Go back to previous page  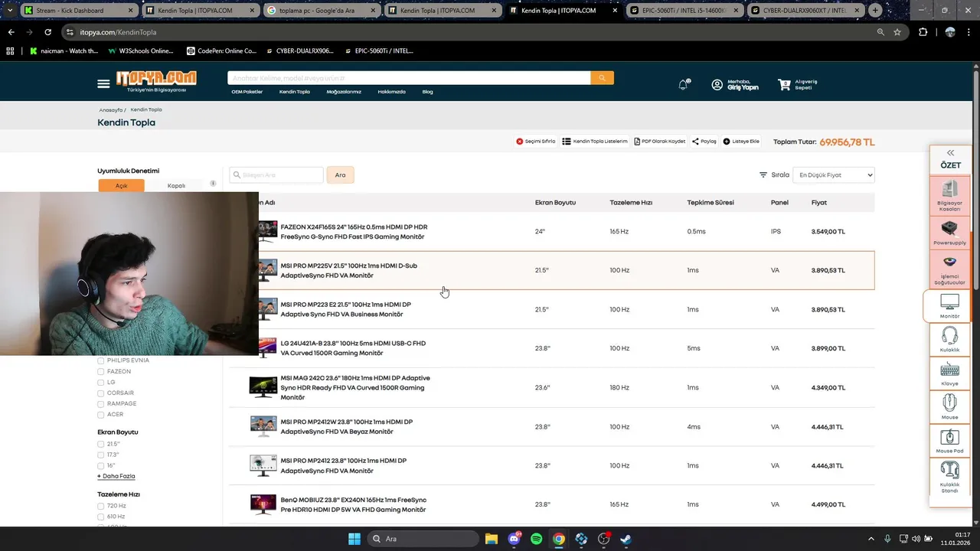coord(11,32)
